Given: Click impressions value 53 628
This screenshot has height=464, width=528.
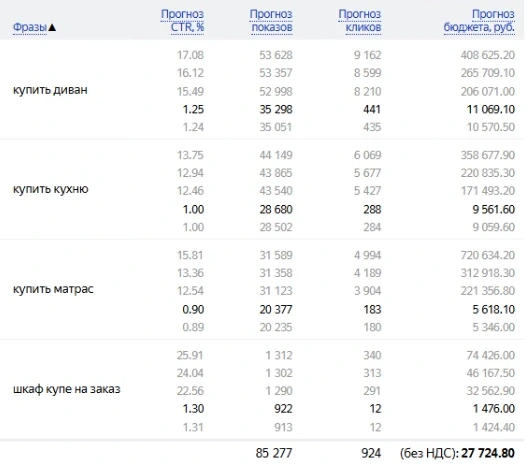Looking at the screenshot, I should [276, 55].
